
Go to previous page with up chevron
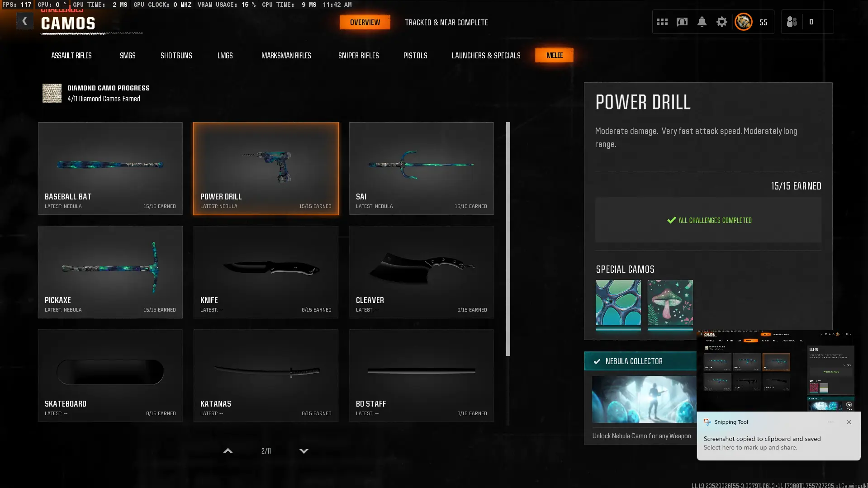coord(228,451)
